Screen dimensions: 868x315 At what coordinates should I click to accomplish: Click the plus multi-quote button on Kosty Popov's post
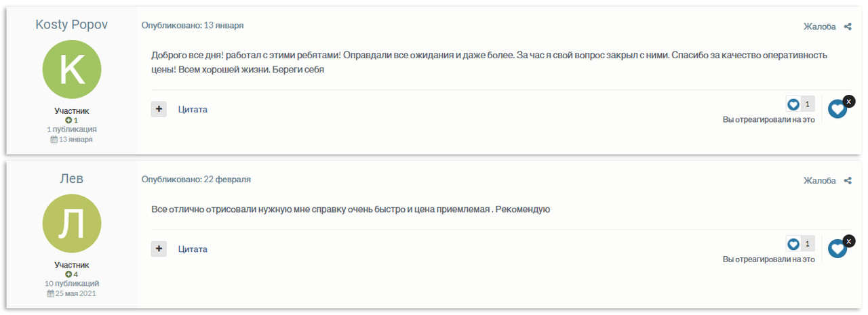tap(159, 109)
